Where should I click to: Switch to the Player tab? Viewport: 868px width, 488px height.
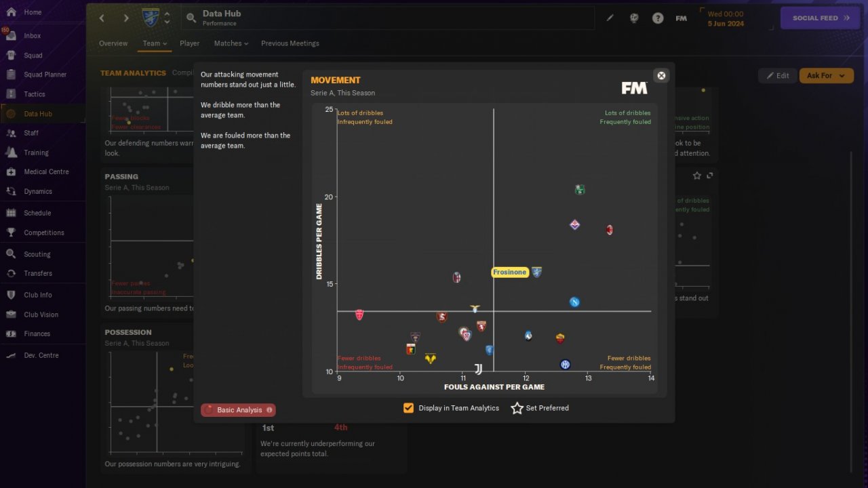(x=190, y=43)
